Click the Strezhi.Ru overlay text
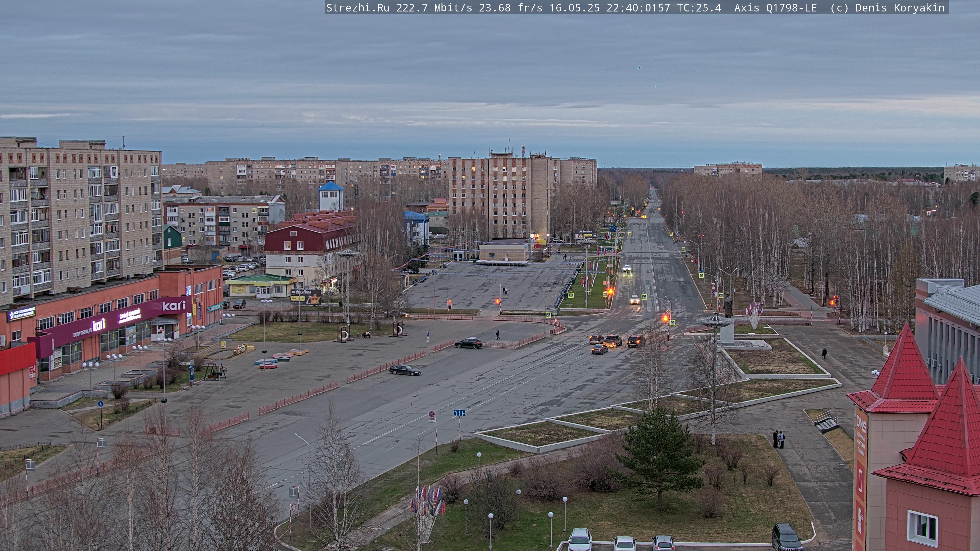980x551 pixels. click(x=358, y=8)
